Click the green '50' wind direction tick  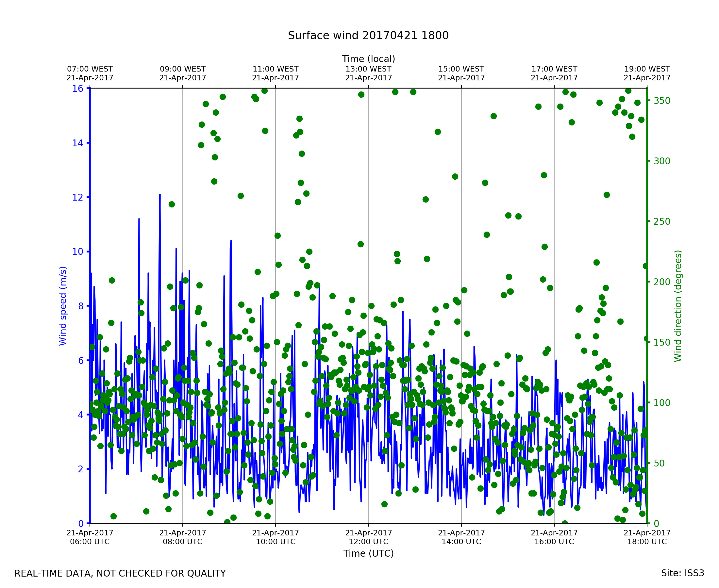click(659, 463)
